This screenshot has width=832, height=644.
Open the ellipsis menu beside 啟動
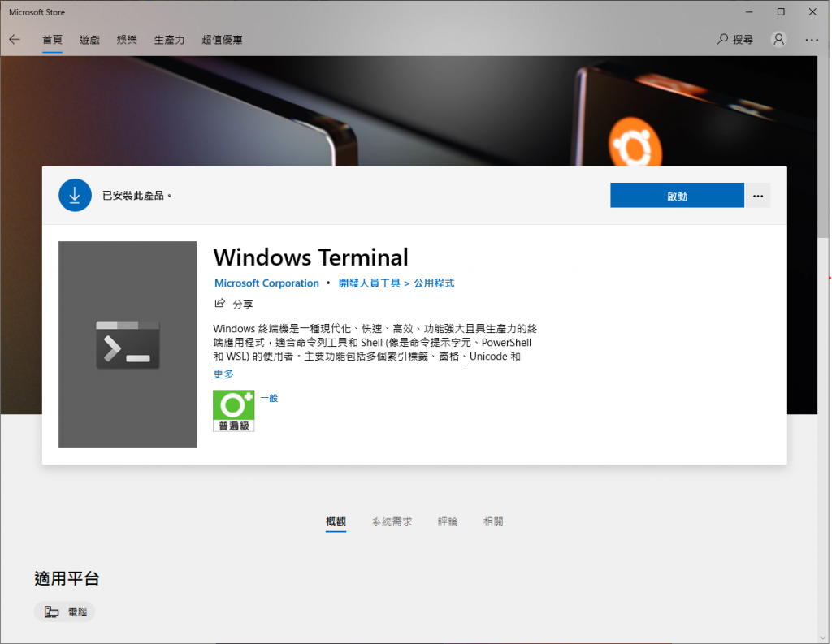(x=758, y=196)
